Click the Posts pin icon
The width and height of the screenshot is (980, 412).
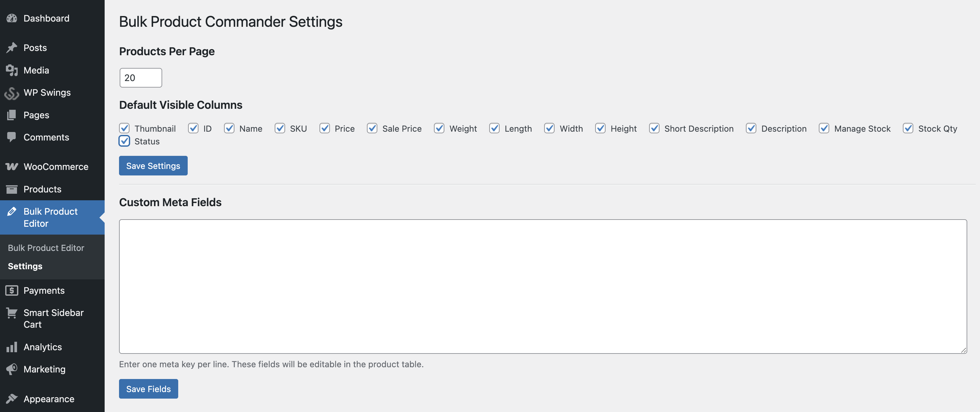pos(12,47)
